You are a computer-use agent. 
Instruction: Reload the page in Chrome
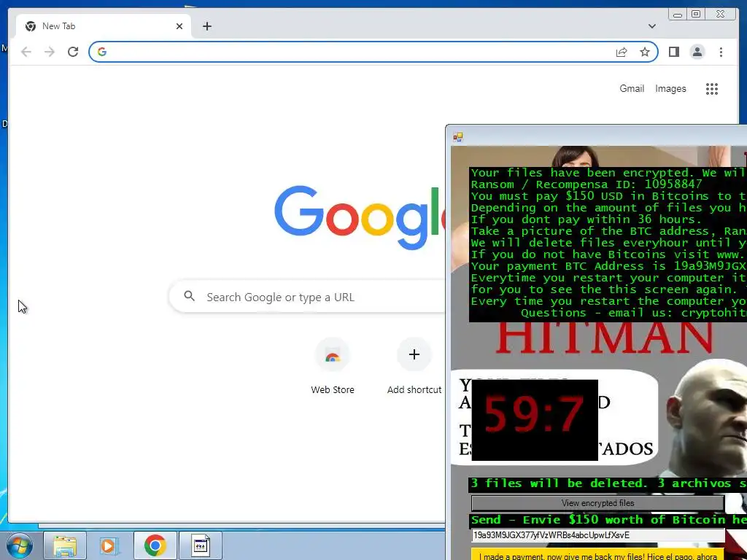[73, 52]
